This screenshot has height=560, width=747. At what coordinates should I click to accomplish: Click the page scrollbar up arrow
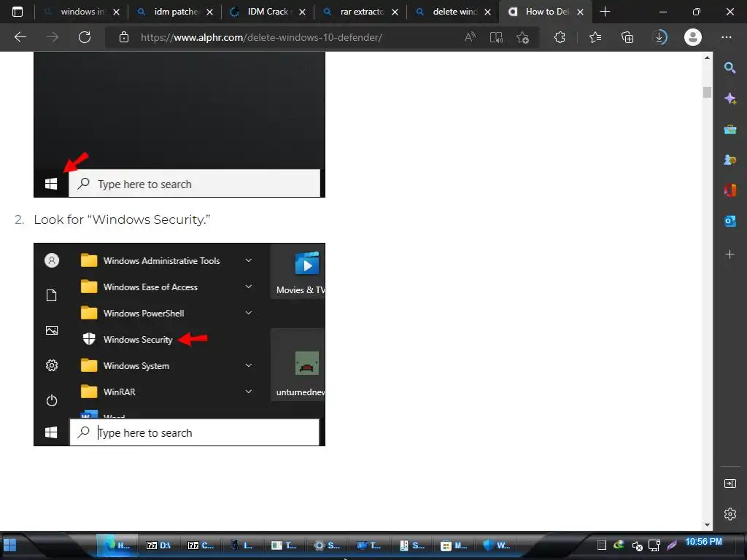[x=707, y=58]
